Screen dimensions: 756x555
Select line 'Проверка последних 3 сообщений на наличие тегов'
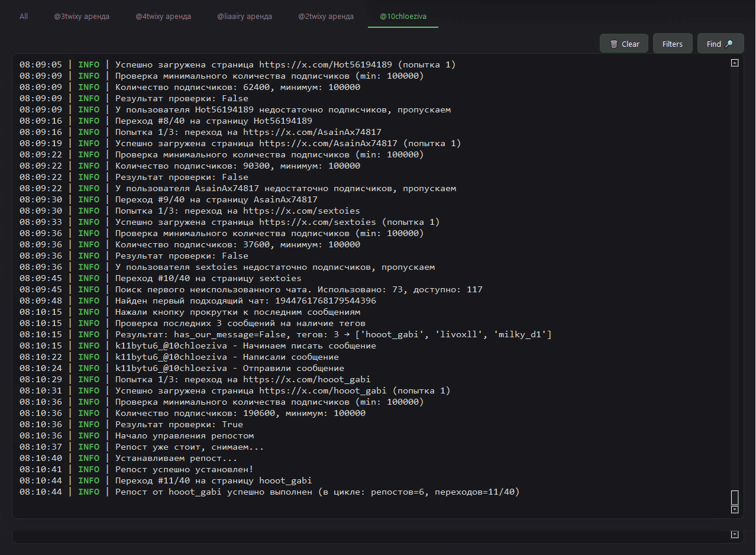tap(192, 323)
